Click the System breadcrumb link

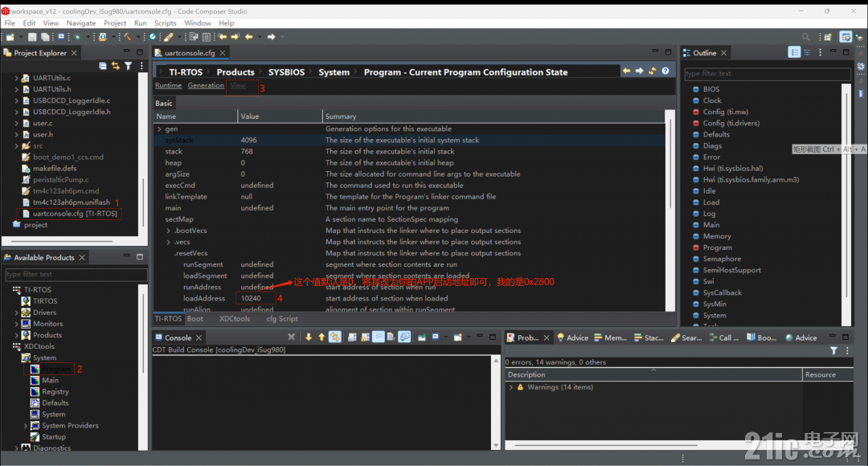[x=334, y=72]
